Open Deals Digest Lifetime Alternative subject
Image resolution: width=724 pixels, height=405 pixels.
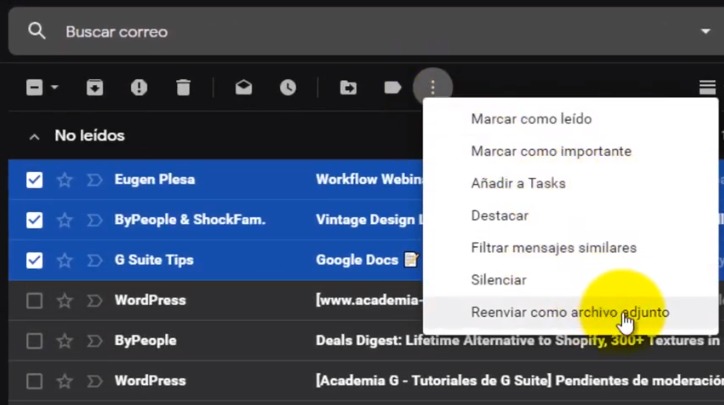[517, 341]
